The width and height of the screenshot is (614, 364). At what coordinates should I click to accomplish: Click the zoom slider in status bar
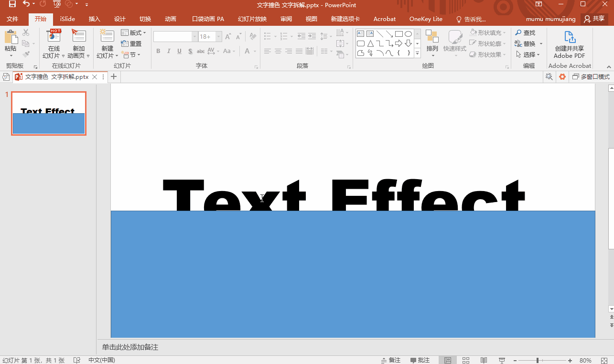pyautogui.click(x=538, y=360)
